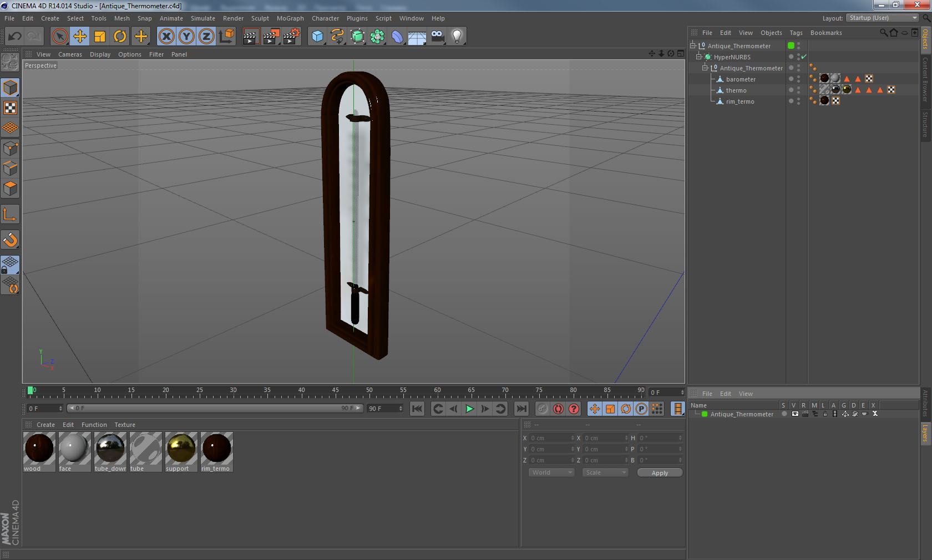Open the File menu
932x560 pixels.
point(9,18)
